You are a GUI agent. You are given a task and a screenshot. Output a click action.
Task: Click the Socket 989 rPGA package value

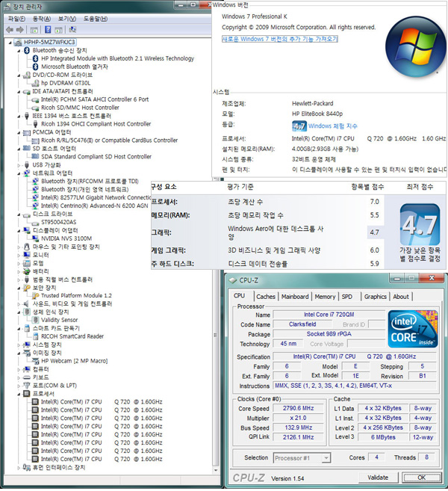coord(329,334)
